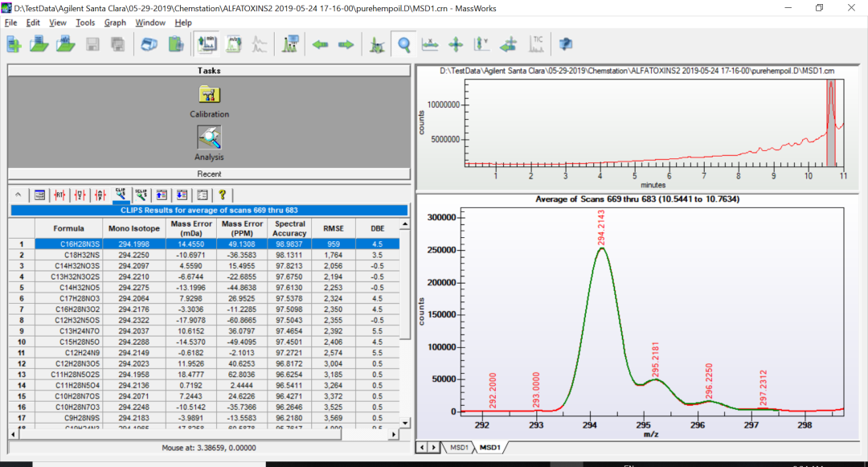Click the Calibration task icon
Screen dimensions: 868x467
[209, 96]
